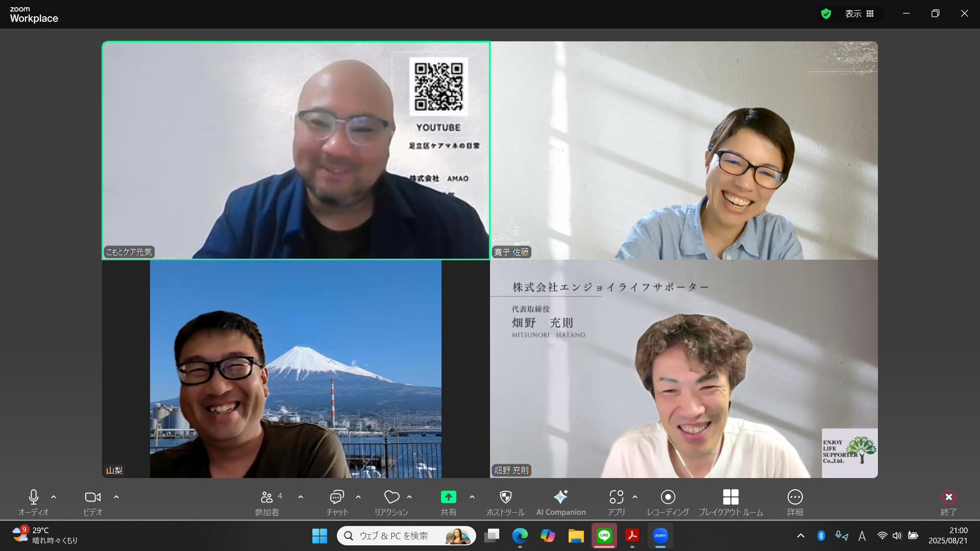980x551 pixels.
Task: Click the Windows search box in taskbar
Action: tap(393, 536)
